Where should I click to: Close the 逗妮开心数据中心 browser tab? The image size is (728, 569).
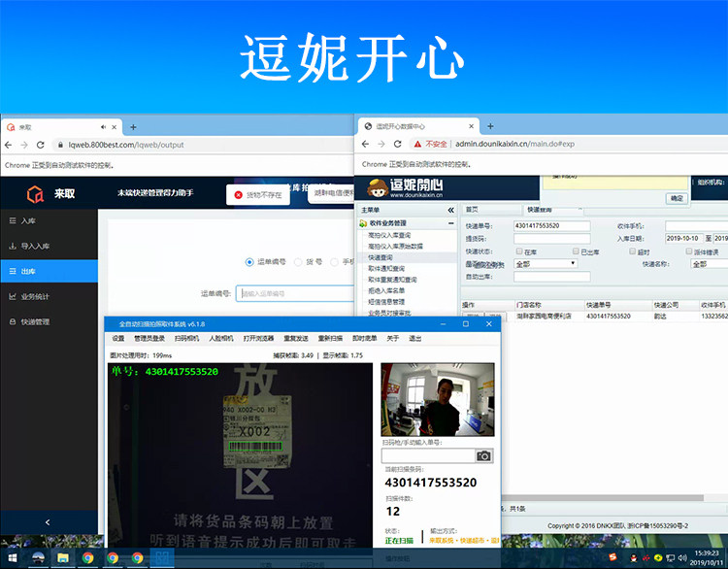tap(471, 126)
